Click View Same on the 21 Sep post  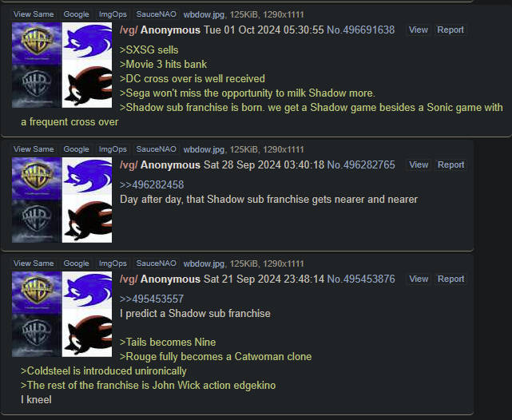tap(34, 263)
